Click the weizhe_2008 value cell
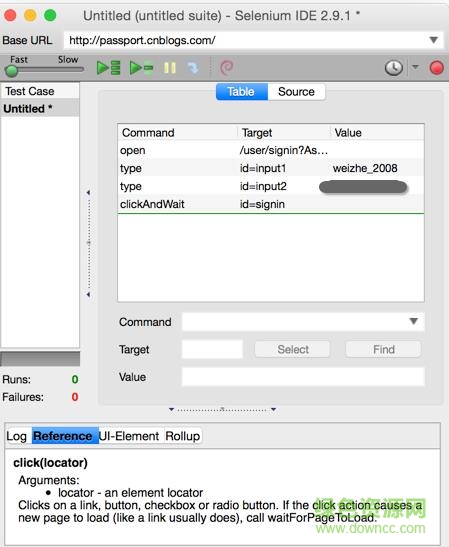 click(x=365, y=168)
